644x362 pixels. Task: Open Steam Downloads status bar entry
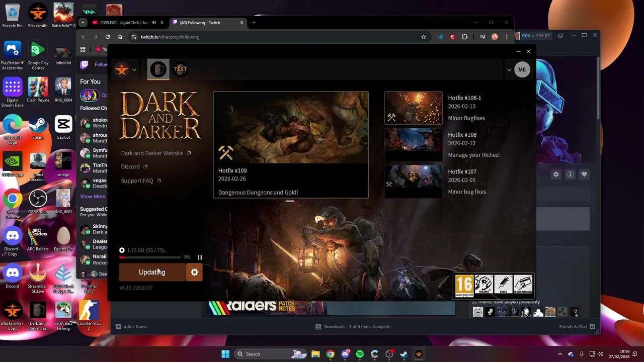click(x=353, y=327)
